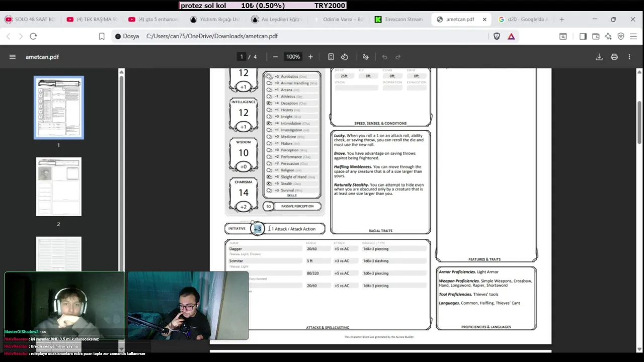Toggle Sleight of Hand proficiency circle
Image resolution: width=644 pixels, height=362 pixels.
coord(269,177)
